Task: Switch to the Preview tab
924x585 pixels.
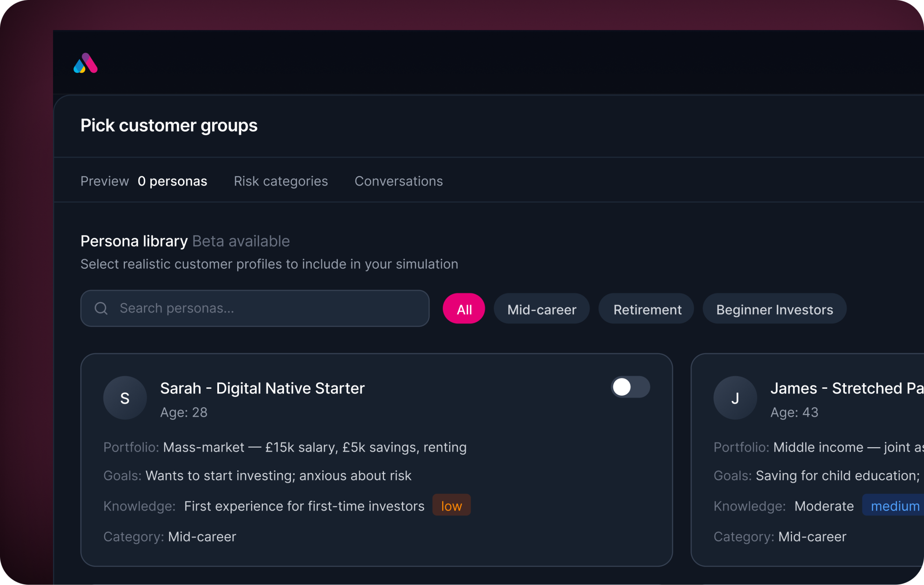Action: [x=104, y=181]
